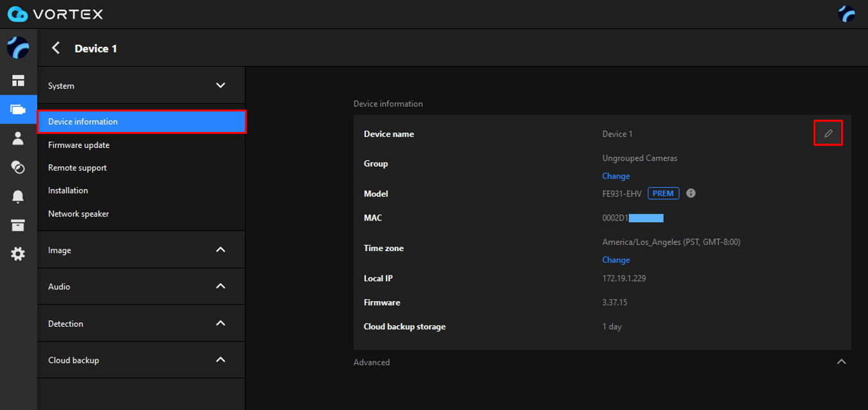Click the overlapping circles sidebar icon
The height and width of the screenshot is (410, 868).
tap(18, 167)
